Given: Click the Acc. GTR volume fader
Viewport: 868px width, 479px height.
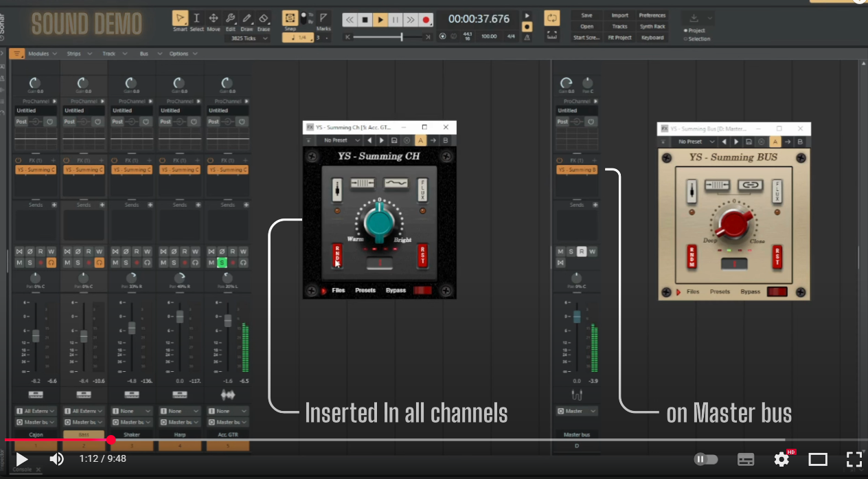Looking at the screenshot, I should point(228,320).
